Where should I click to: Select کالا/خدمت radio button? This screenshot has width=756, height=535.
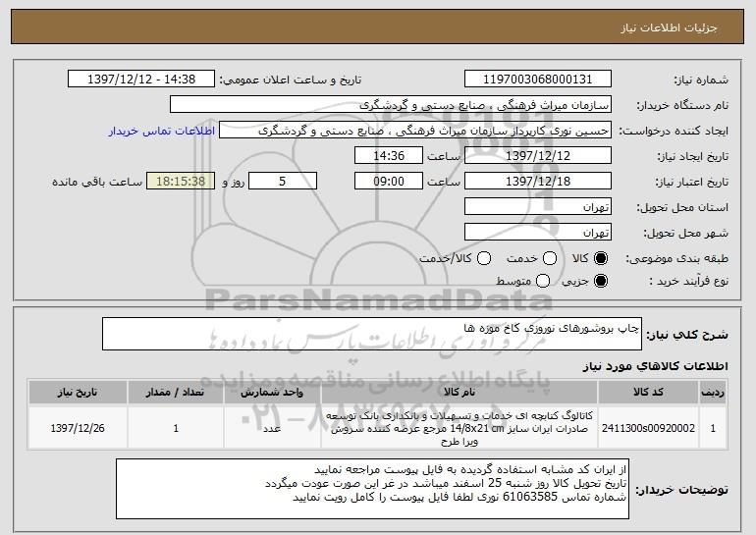pos(484,258)
